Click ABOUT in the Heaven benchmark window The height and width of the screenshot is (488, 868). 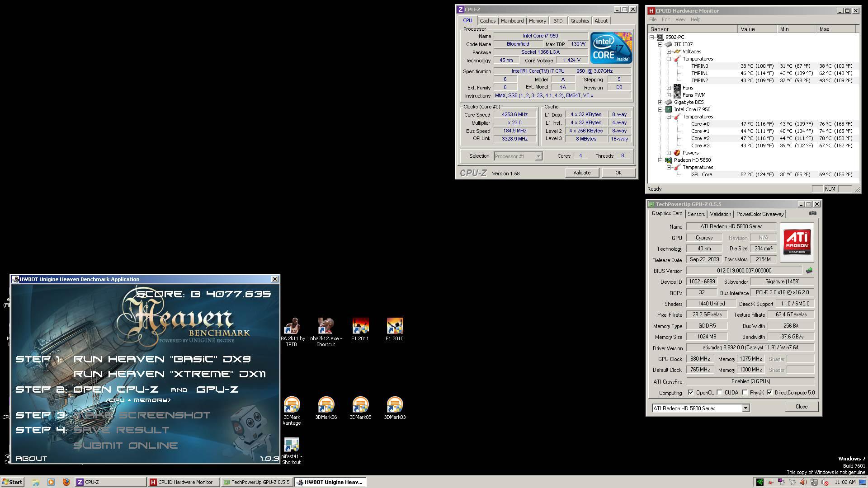[x=31, y=459]
